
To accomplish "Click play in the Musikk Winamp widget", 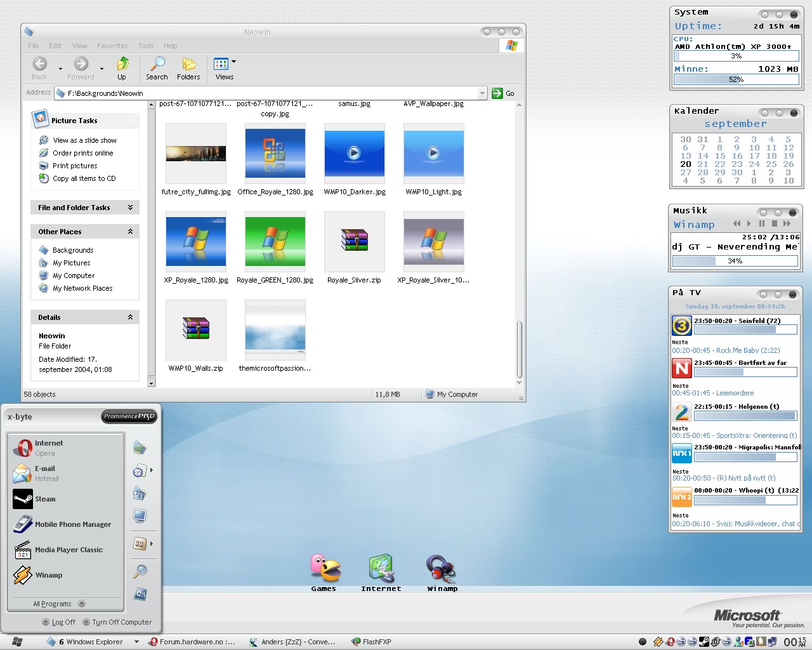I will (749, 223).
